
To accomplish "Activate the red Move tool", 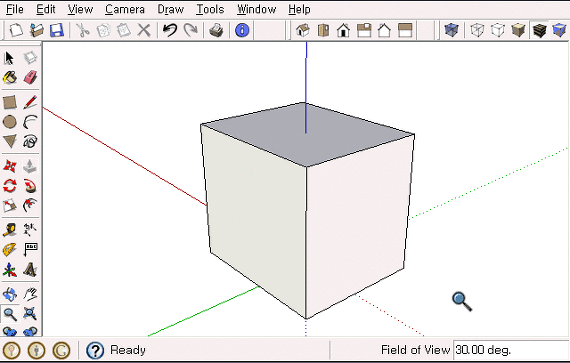I will point(9,166).
